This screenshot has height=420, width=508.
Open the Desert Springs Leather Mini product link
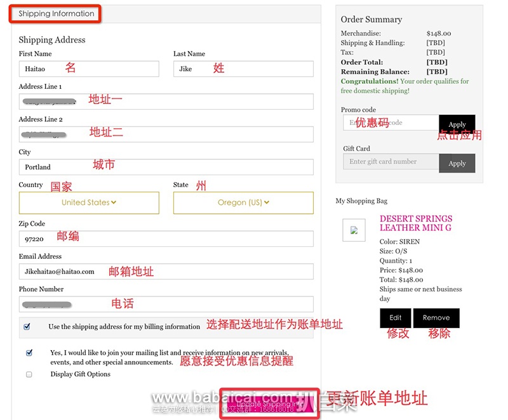(x=415, y=223)
